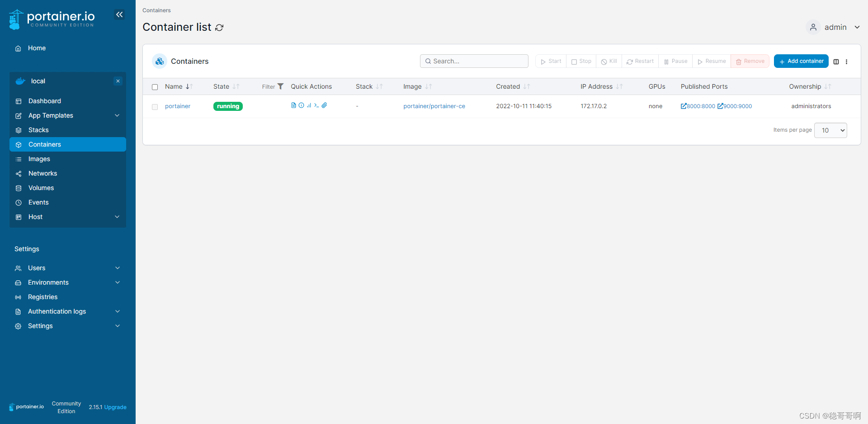
Task: Open an exec console using the terminal icon
Action: 317,105
